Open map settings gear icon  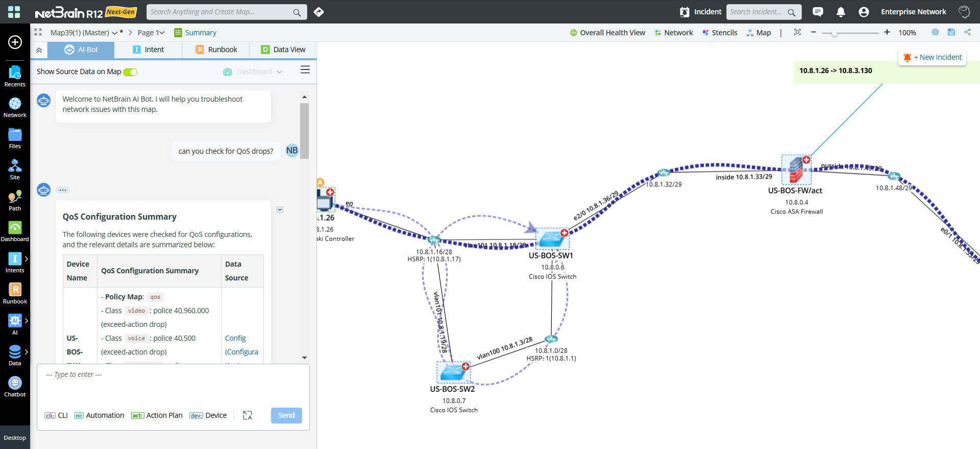point(935,32)
